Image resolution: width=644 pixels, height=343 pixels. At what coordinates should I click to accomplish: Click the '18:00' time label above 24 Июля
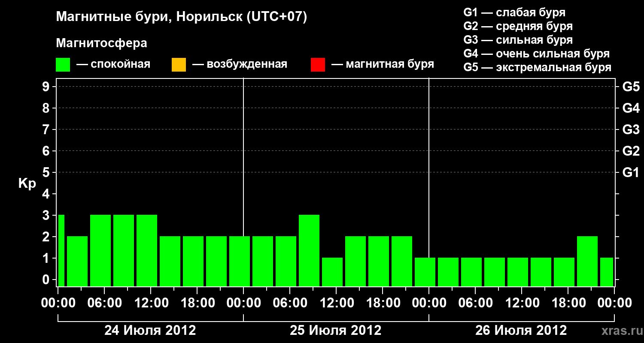[x=197, y=303]
